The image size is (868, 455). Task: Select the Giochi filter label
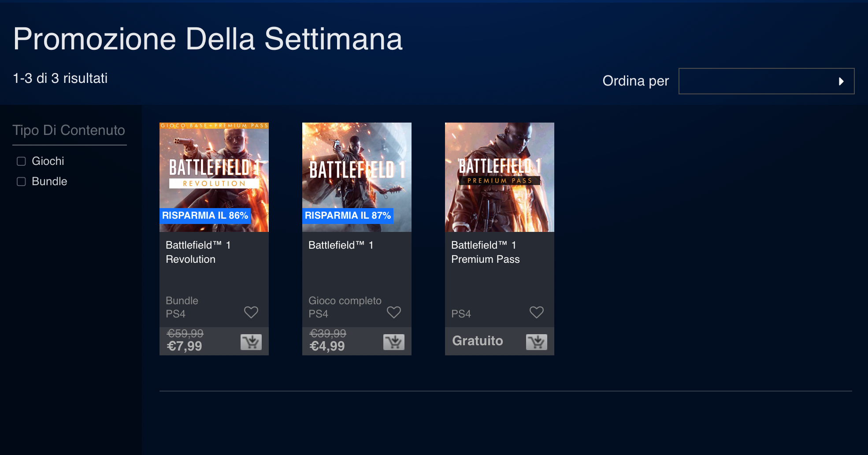(48, 161)
